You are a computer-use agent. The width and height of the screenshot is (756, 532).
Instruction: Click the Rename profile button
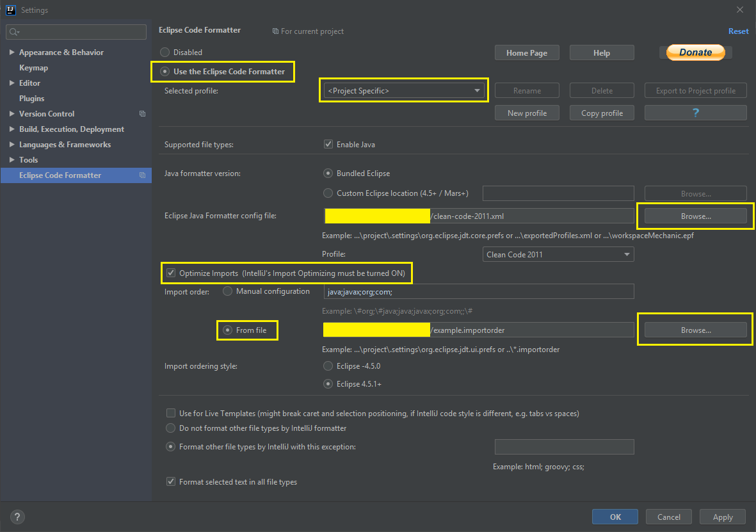coord(527,91)
